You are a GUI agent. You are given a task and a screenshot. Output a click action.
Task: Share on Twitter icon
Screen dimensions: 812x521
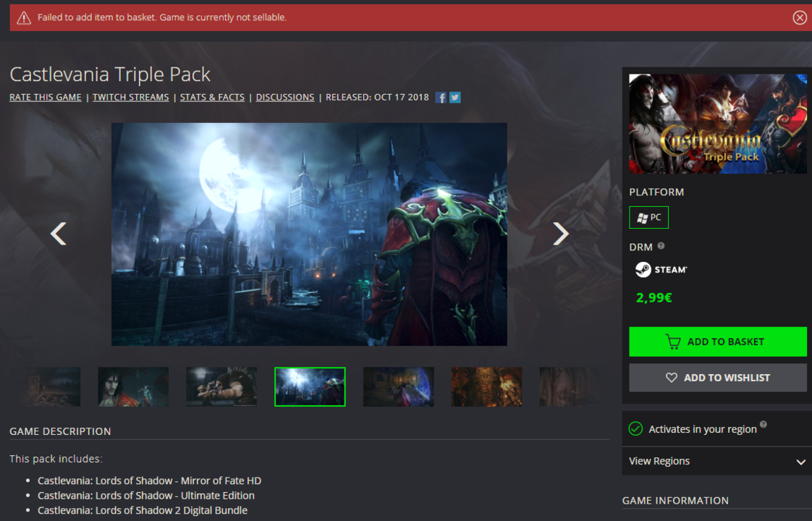pyautogui.click(x=454, y=98)
